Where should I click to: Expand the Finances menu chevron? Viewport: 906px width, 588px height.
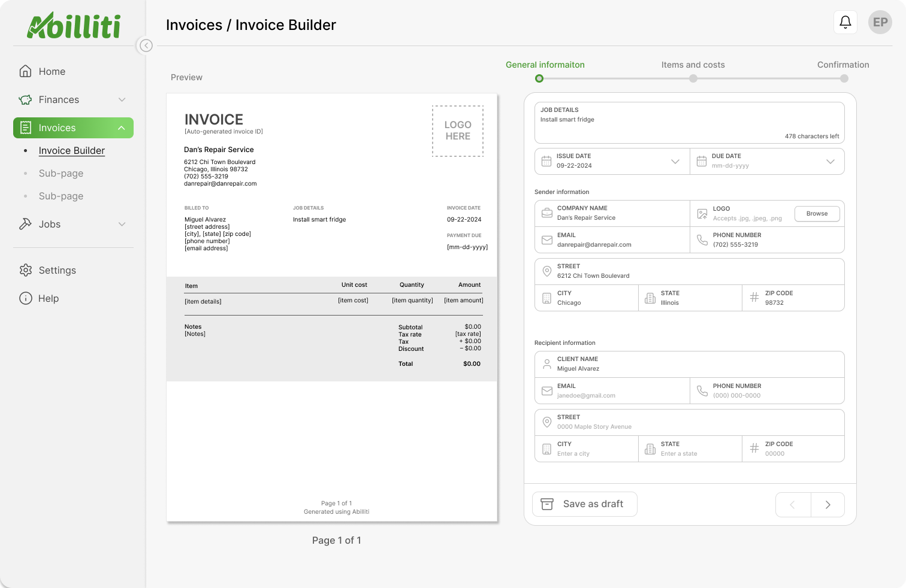(x=122, y=99)
